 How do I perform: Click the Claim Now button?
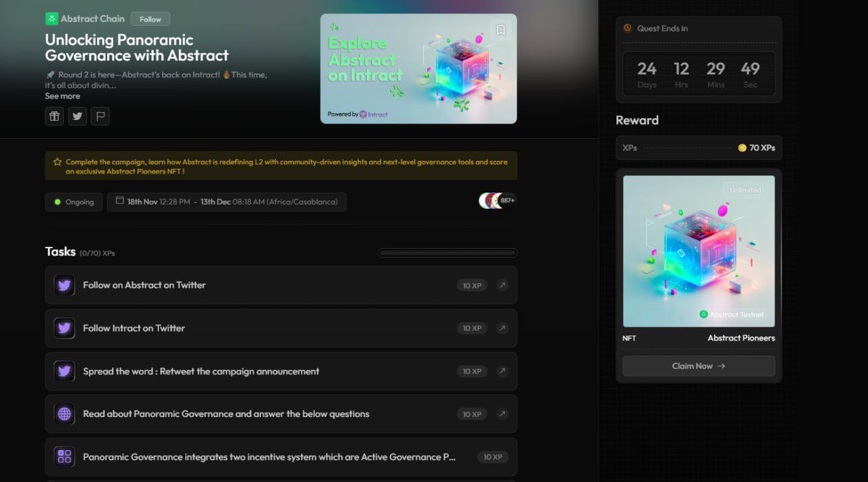pyautogui.click(x=698, y=366)
